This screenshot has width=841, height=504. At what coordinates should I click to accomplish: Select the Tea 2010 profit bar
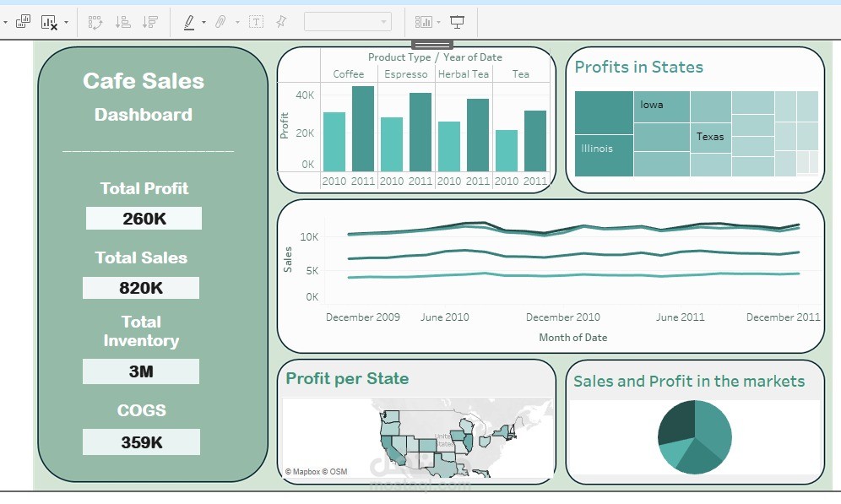pyautogui.click(x=507, y=150)
